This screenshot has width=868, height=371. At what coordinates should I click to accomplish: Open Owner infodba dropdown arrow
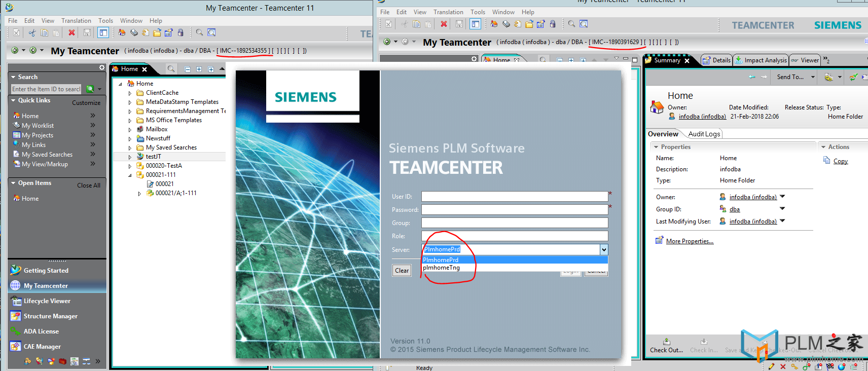coord(782,197)
